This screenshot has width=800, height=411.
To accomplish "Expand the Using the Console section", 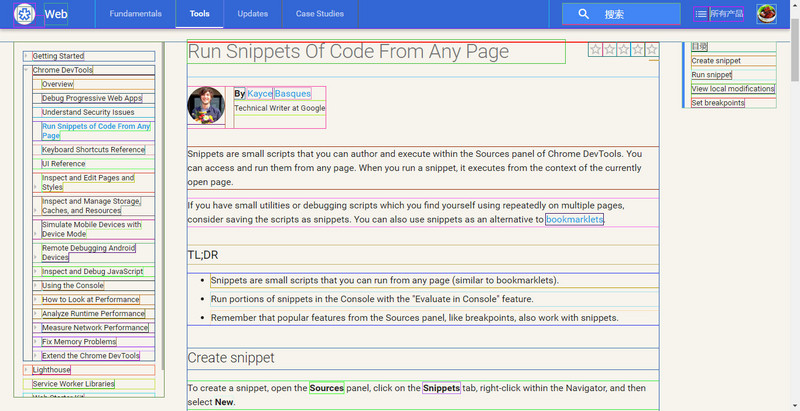I will click(36, 286).
